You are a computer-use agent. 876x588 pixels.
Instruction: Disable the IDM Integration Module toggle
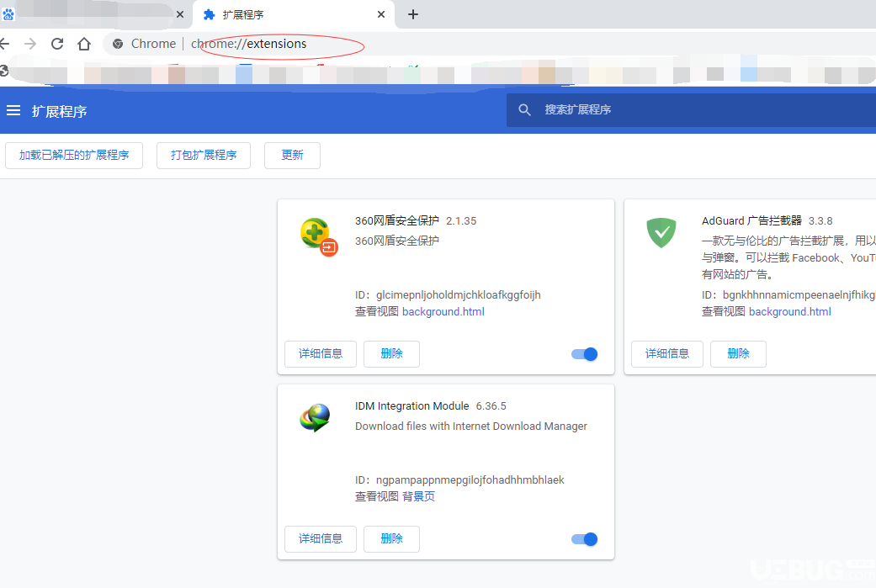click(584, 539)
